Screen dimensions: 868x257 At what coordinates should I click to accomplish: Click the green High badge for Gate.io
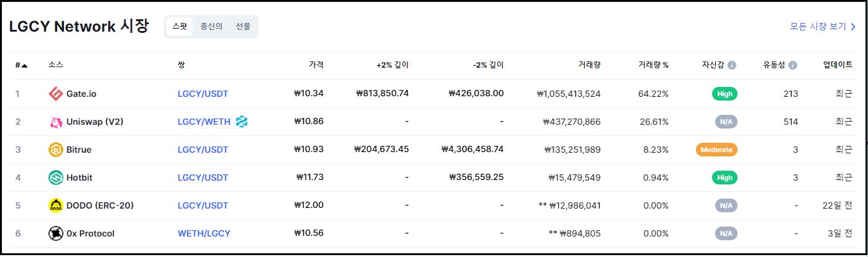coord(724,94)
